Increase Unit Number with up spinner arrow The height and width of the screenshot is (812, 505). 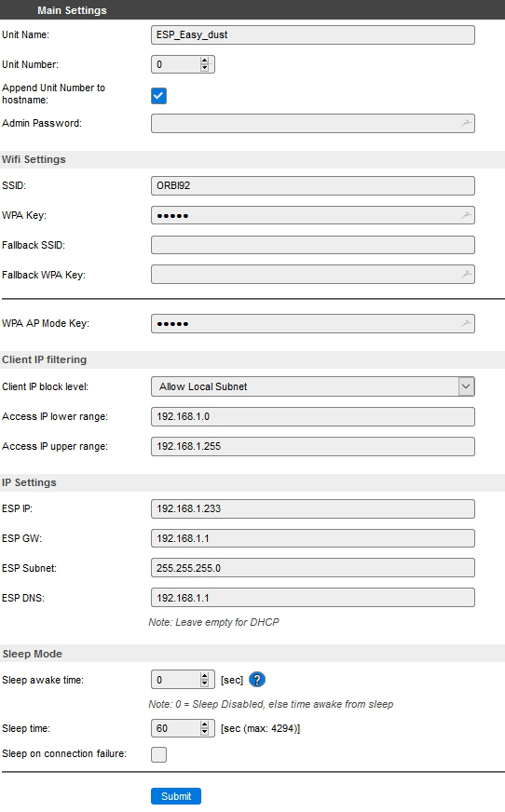coord(205,61)
